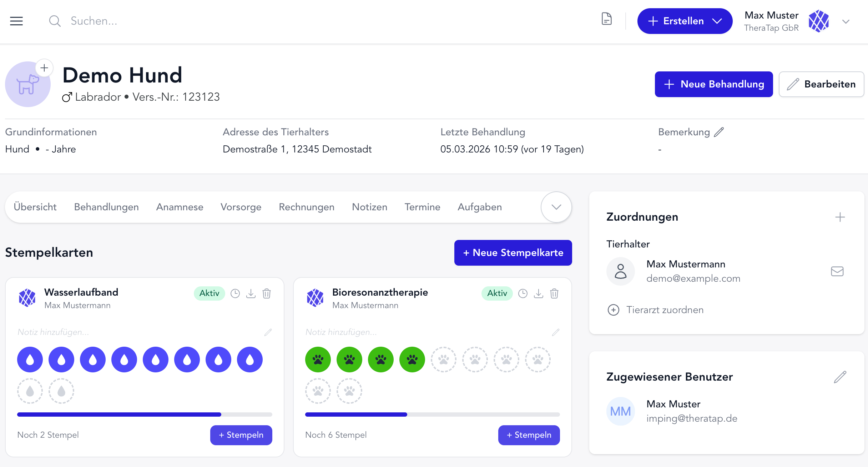Screen dimensions: 868x467
Task: Add a photo to Demo Hund's avatar
Action: click(x=44, y=67)
